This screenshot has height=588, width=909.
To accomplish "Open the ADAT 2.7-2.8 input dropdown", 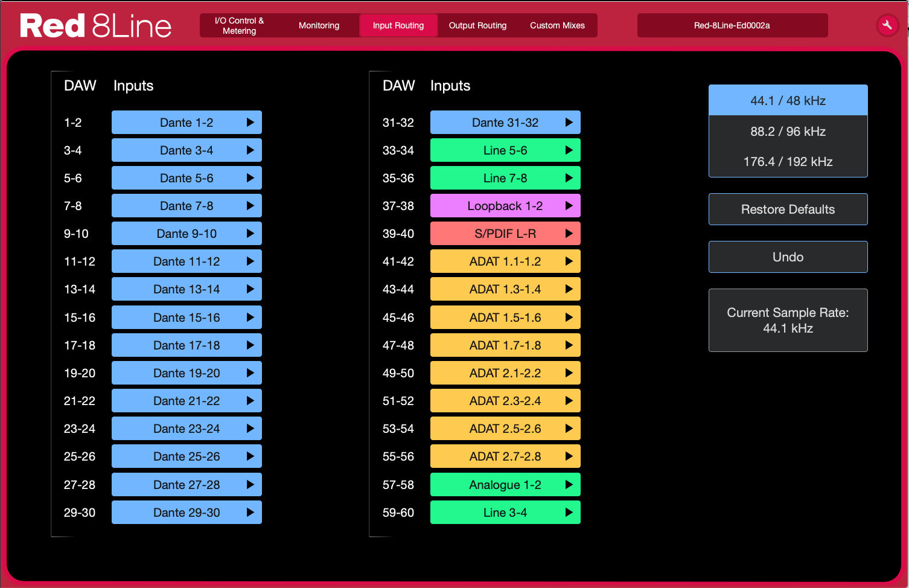I will click(x=505, y=456).
